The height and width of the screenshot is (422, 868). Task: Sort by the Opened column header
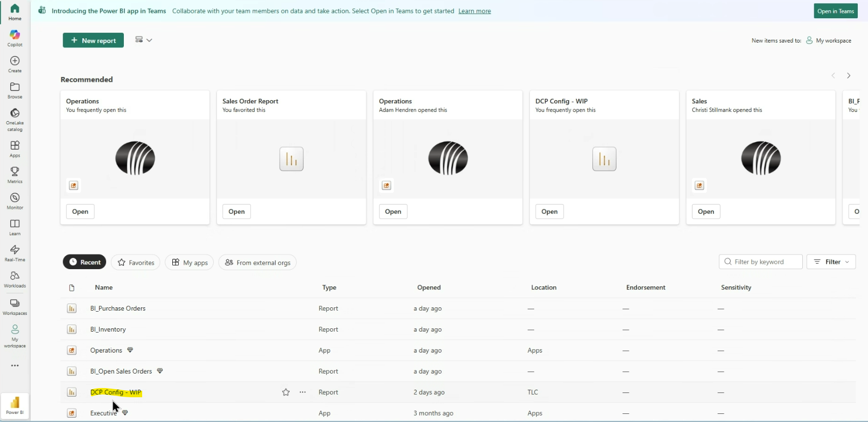(429, 287)
